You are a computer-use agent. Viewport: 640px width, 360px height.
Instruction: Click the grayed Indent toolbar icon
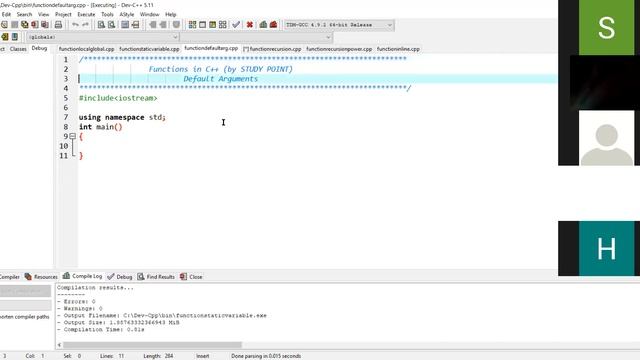pos(153,25)
